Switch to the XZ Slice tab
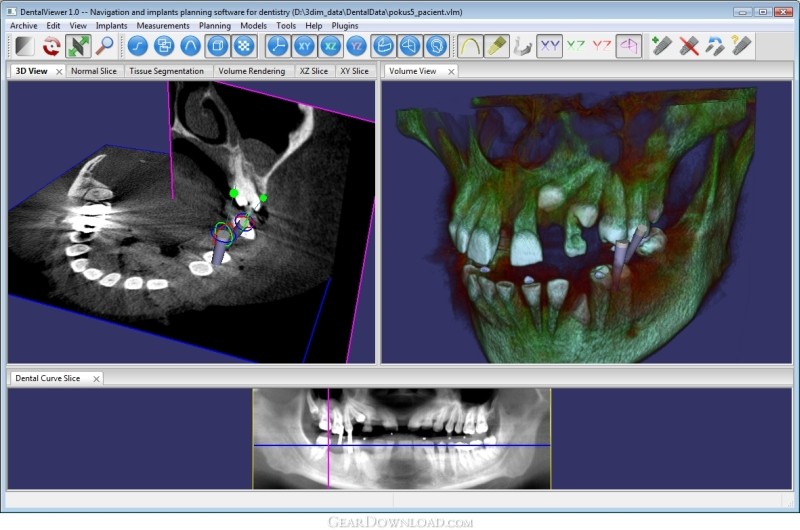 (x=314, y=71)
